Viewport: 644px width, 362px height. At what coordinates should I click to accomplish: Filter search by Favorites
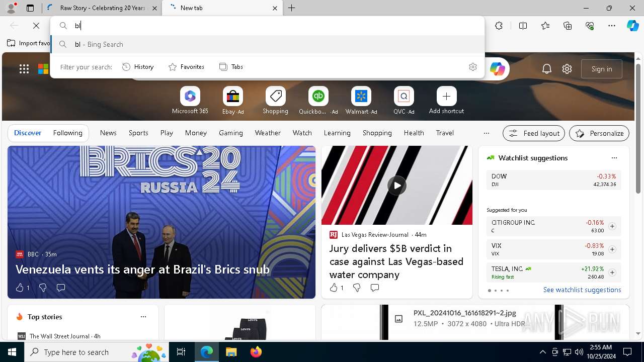click(x=186, y=67)
